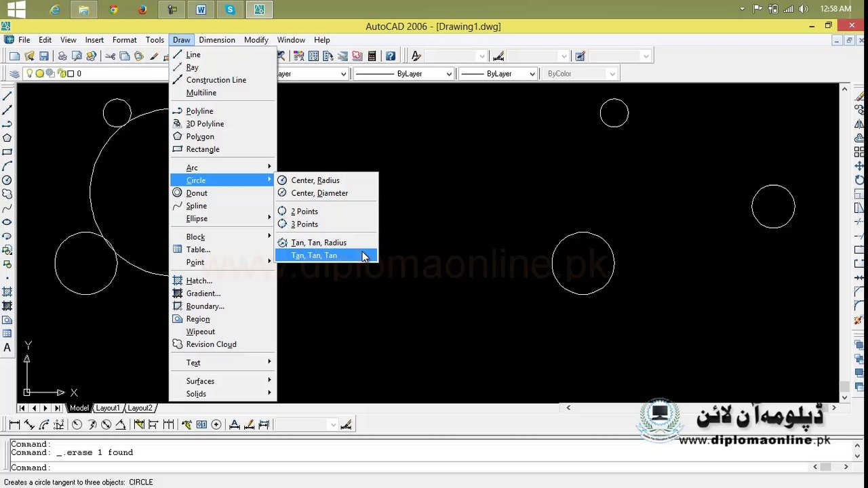
Task: Open the Help question mark icon
Action: (391, 56)
